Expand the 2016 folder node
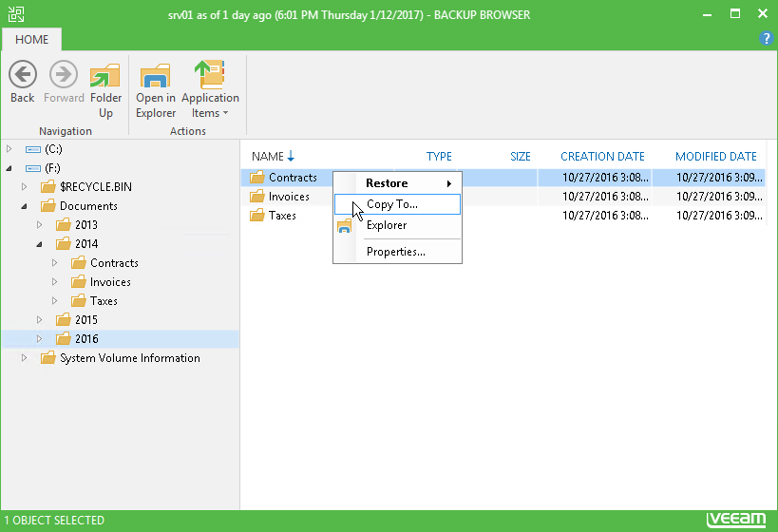The width and height of the screenshot is (778, 532). coord(39,339)
